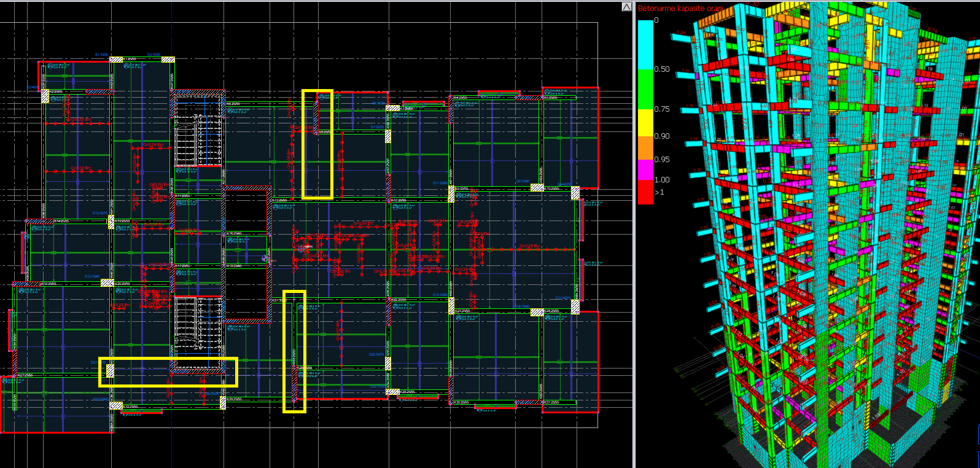Pick the yellow swatch in the capacity legend

(645, 123)
